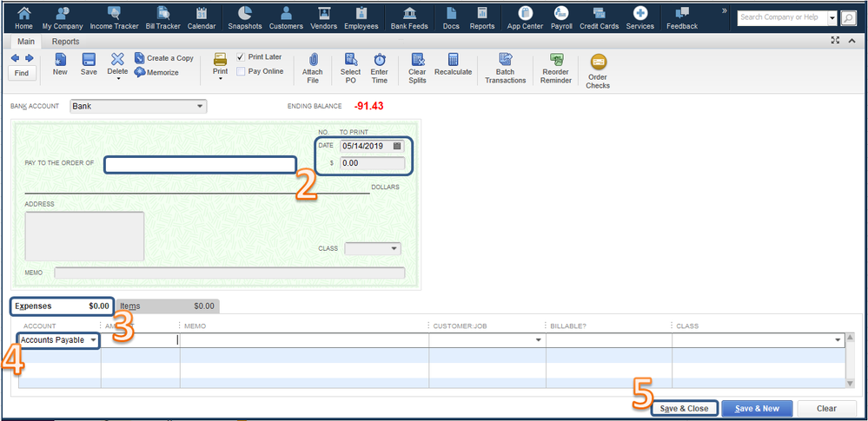
Task: Select the Items tab
Action: 167,306
